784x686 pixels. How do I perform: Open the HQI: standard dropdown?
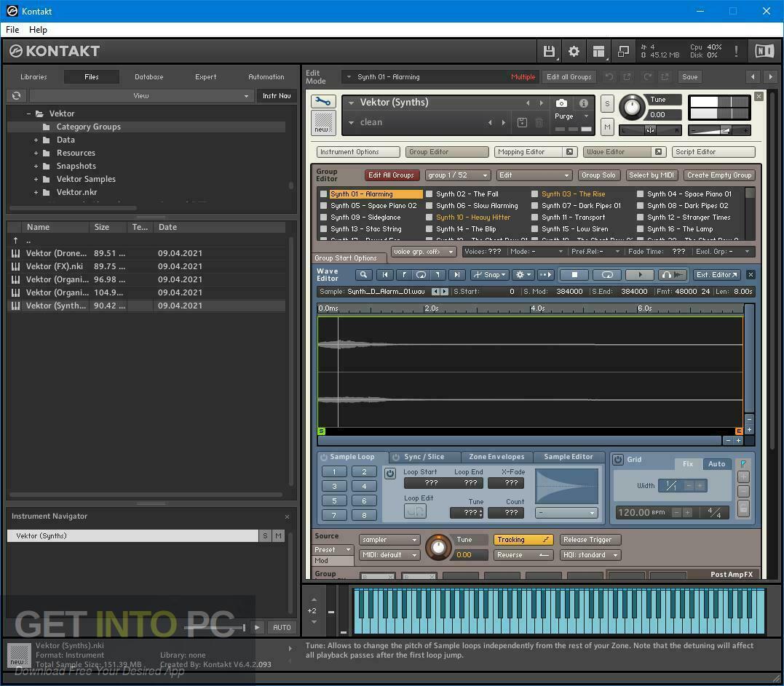(590, 555)
